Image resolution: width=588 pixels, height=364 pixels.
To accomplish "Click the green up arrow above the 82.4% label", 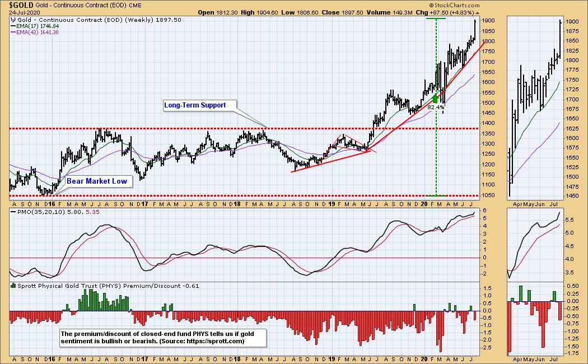I will pyautogui.click(x=435, y=98).
